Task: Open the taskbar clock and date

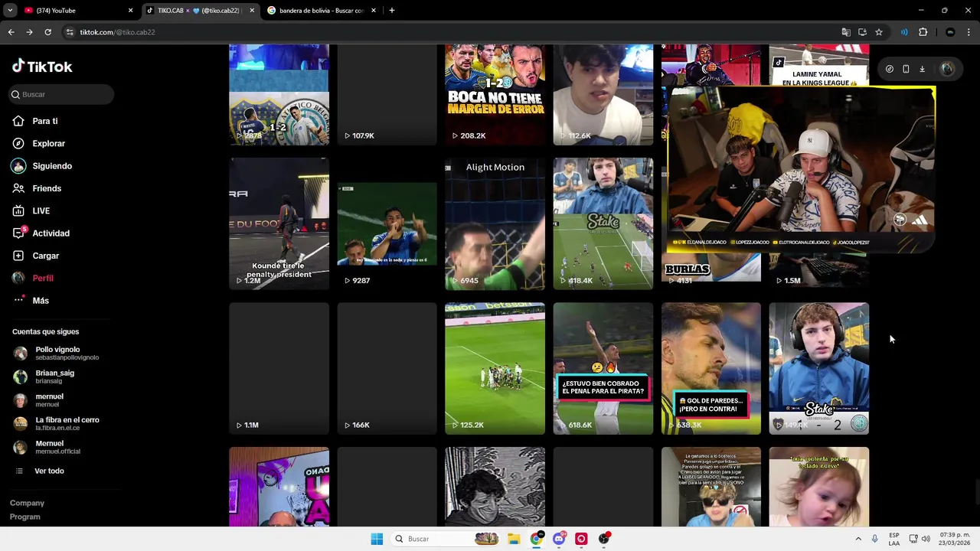Action: click(x=954, y=539)
